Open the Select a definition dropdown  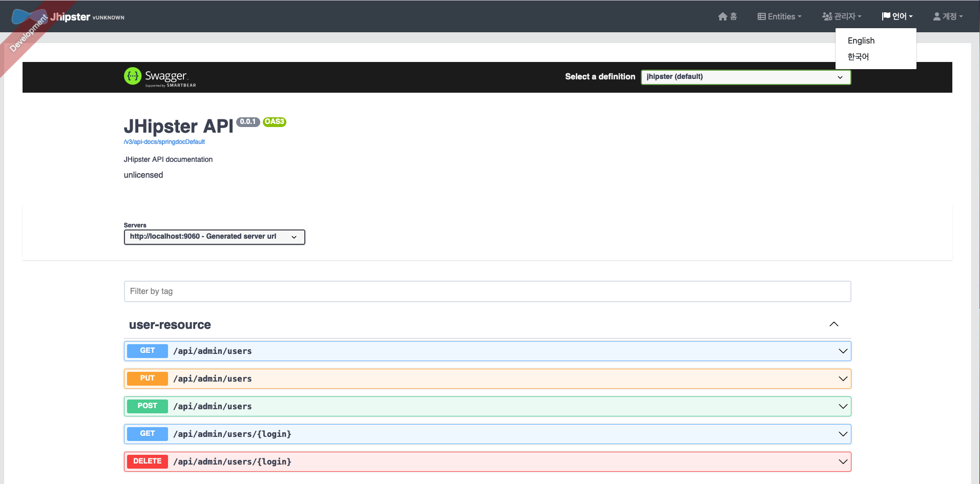tap(746, 77)
